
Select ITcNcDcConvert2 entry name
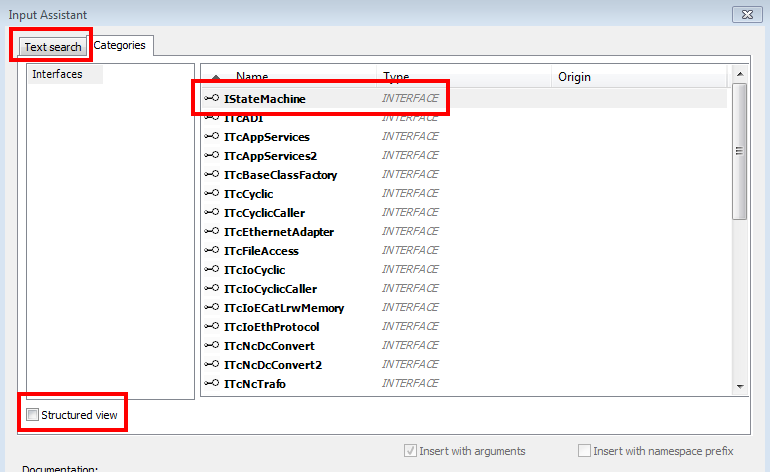pyautogui.click(x=273, y=365)
